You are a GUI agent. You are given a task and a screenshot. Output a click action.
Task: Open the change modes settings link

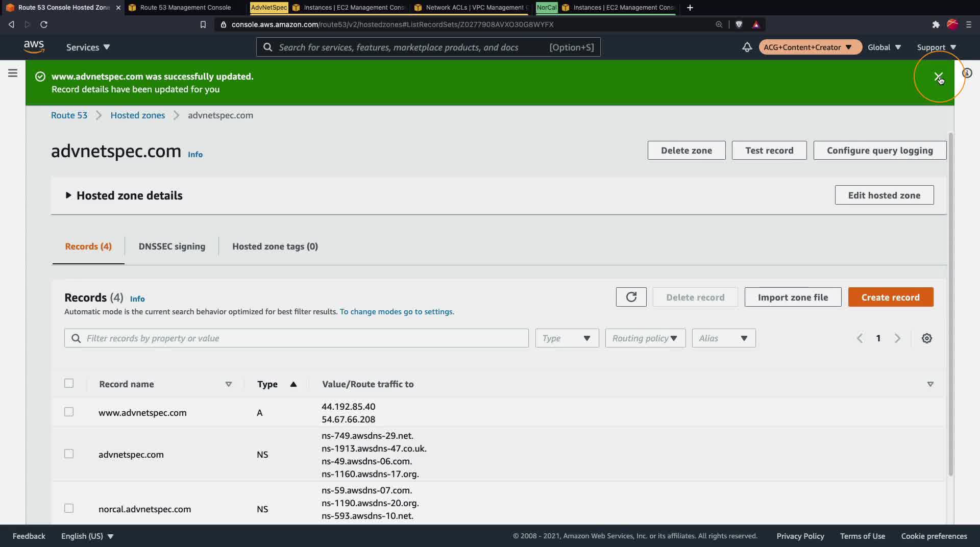point(397,312)
